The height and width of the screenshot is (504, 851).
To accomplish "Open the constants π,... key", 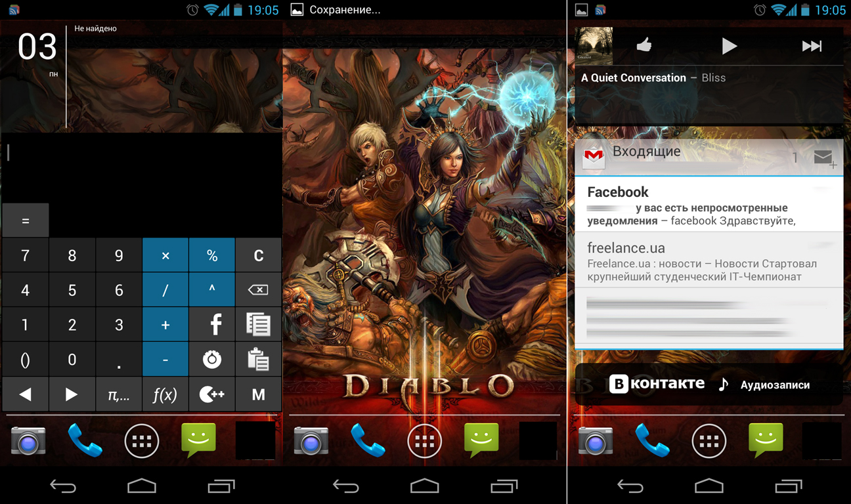I will [x=119, y=394].
